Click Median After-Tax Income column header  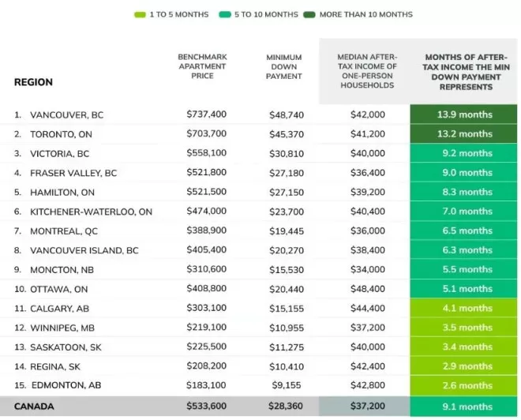tap(367, 71)
